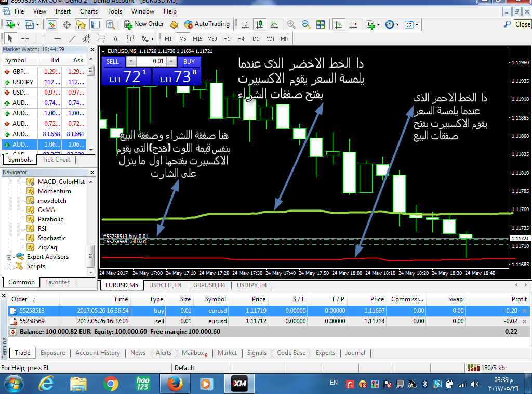The width and height of the screenshot is (532, 394).
Task: Switch chart to line chart icon
Action: [x=274, y=24]
